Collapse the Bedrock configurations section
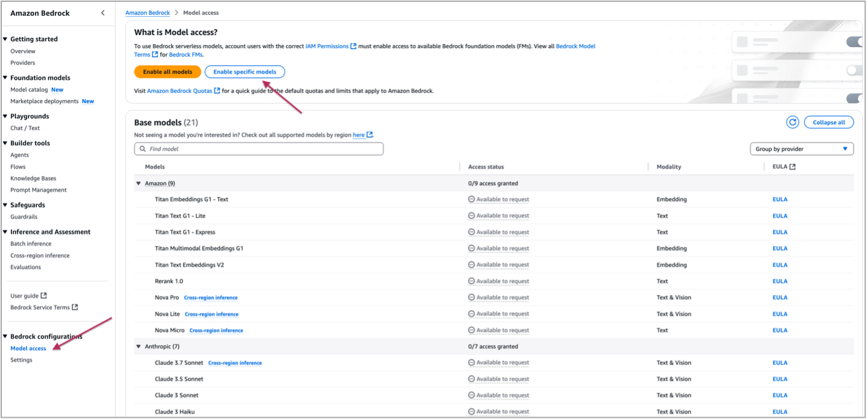Screen dimensions: 868x420 pyautogui.click(x=5, y=337)
